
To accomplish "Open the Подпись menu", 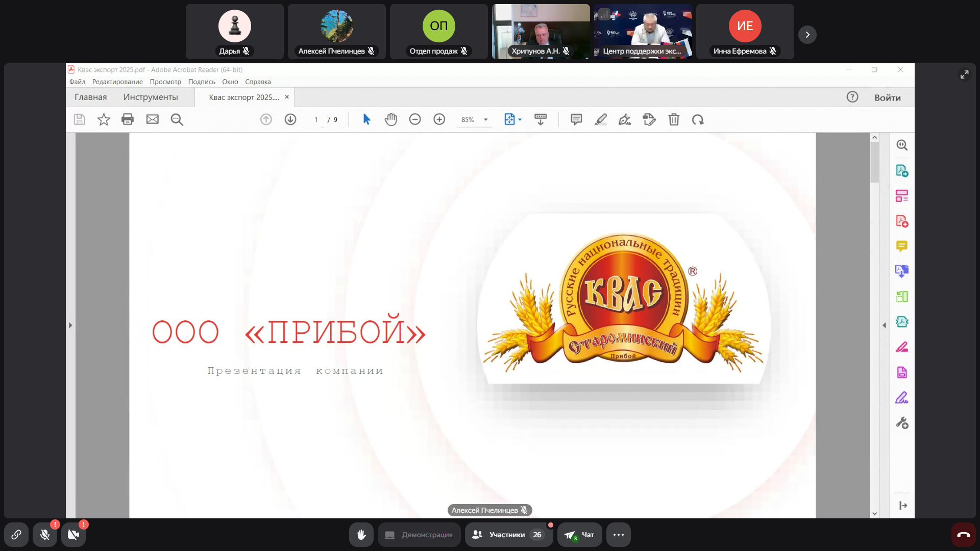I will [202, 82].
